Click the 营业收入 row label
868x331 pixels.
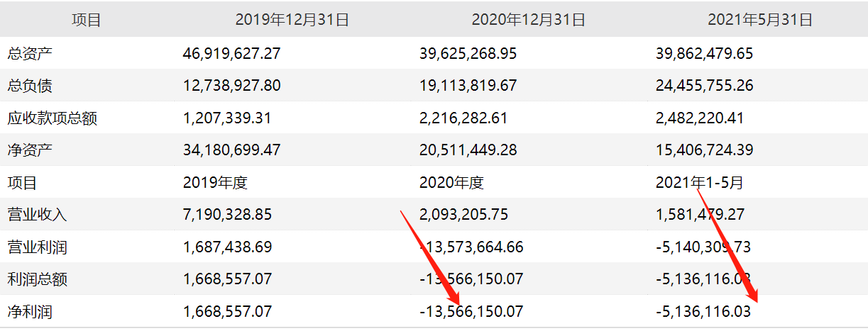[x=37, y=215]
